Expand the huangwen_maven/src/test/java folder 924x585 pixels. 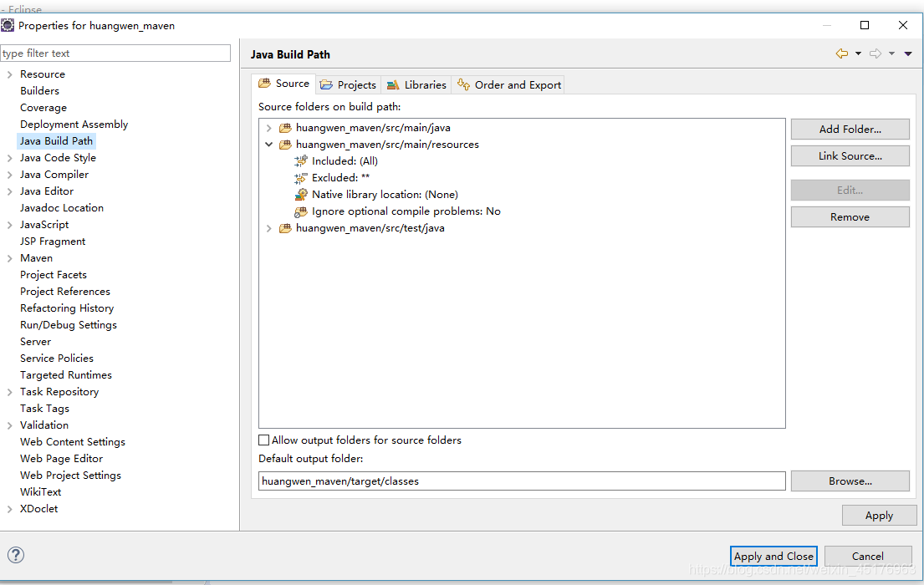[x=268, y=228]
